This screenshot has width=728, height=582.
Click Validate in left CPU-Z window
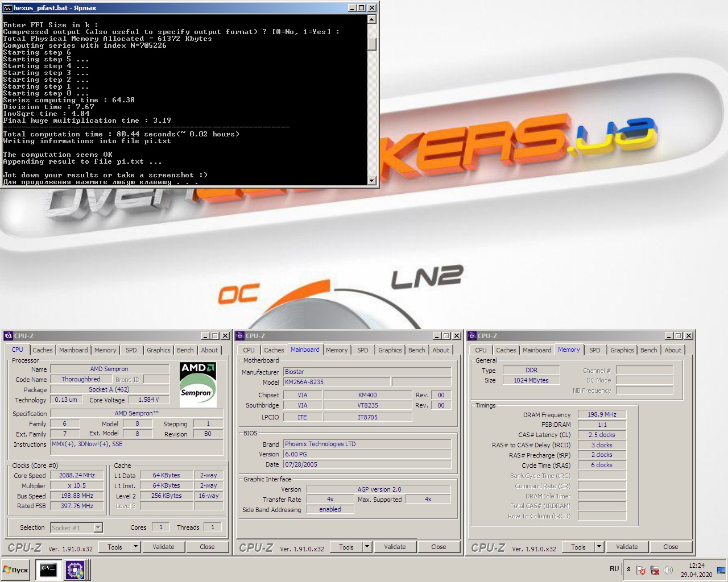163,547
